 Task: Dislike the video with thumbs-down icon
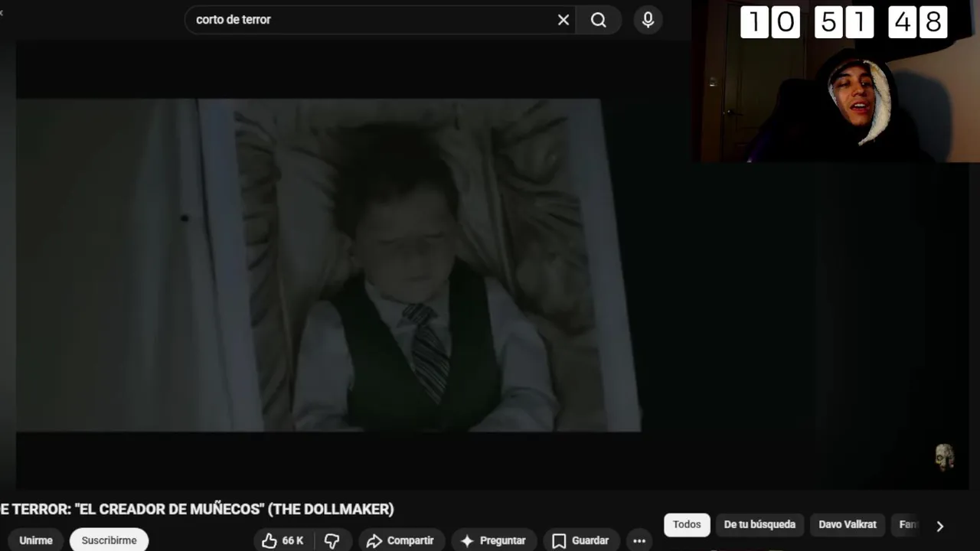coord(332,540)
